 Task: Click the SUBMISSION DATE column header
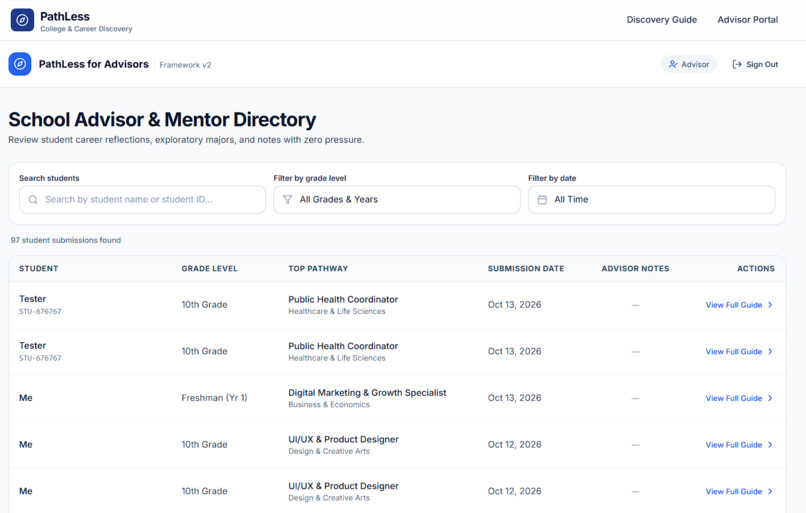[x=526, y=268]
